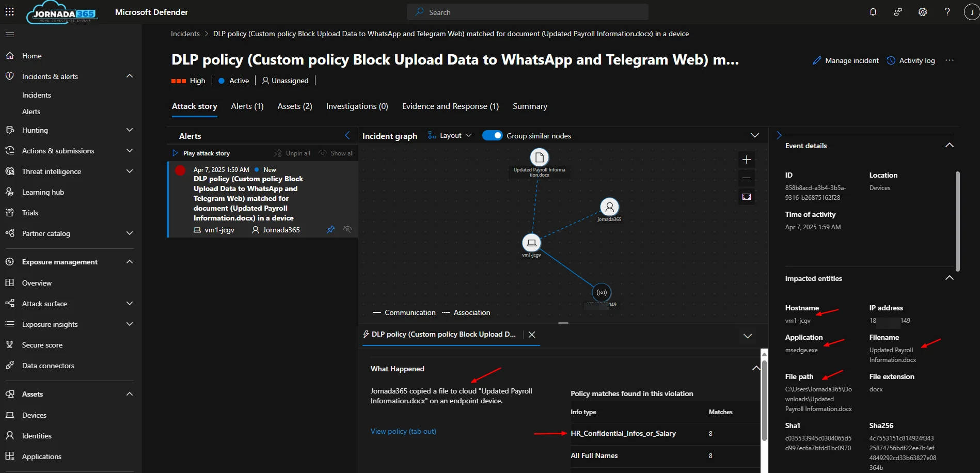Open the notifications bell
Viewport: 980px width, 473px height.
873,12
